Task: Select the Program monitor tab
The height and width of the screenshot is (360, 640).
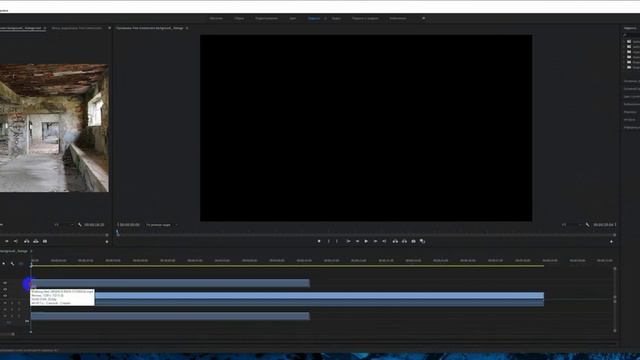Action: point(149,28)
